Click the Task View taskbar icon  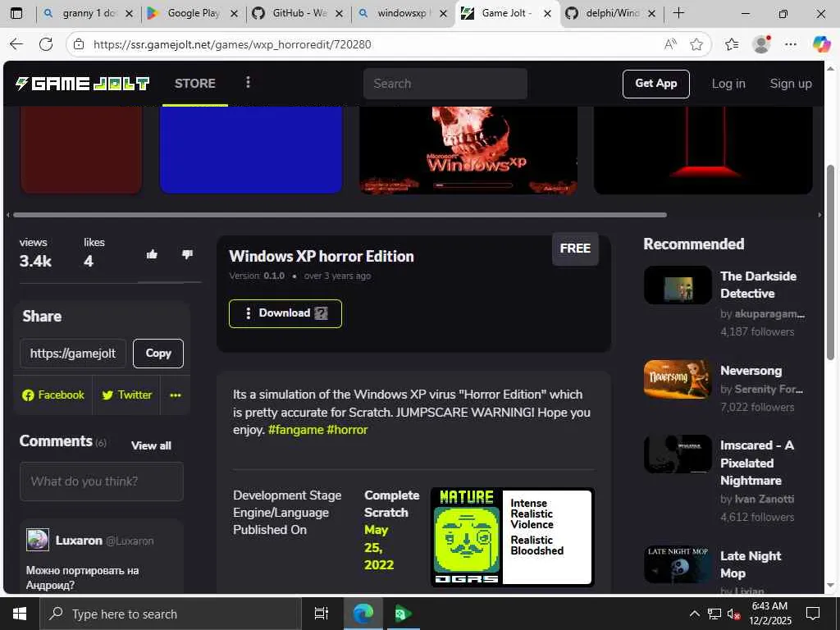[321, 614]
